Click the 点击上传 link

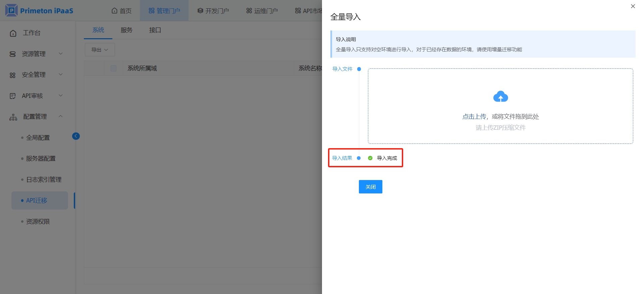[474, 117]
